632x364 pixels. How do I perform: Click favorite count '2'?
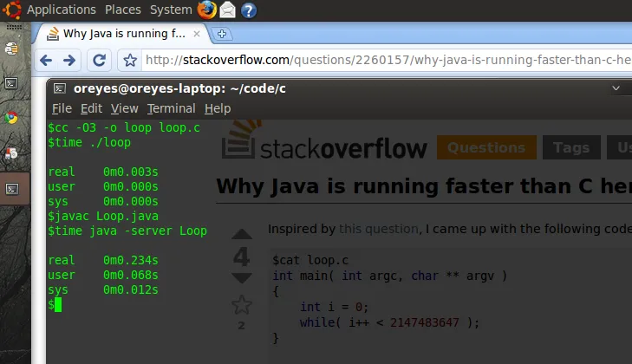coord(241,326)
